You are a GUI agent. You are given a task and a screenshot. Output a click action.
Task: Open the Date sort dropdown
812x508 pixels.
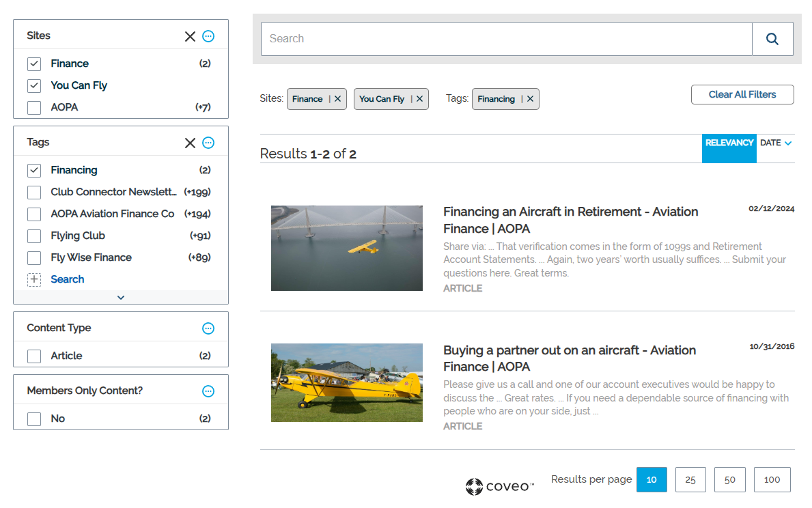pyautogui.click(x=776, y=143)
